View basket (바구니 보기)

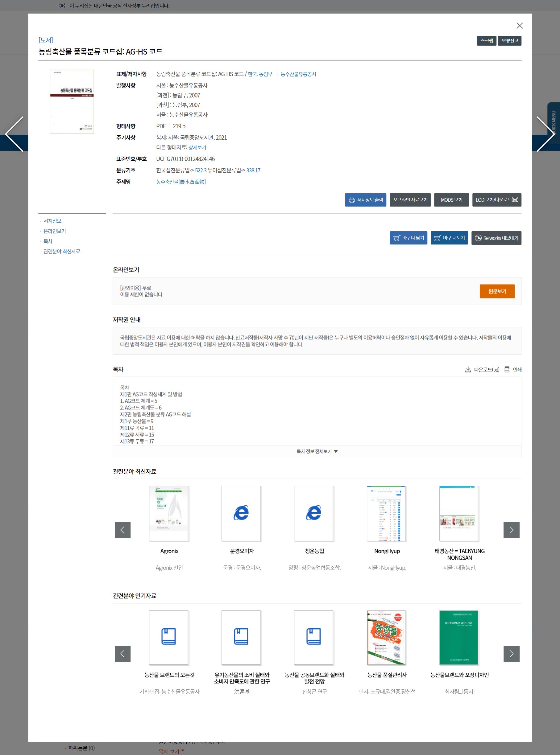coord(449,238)
